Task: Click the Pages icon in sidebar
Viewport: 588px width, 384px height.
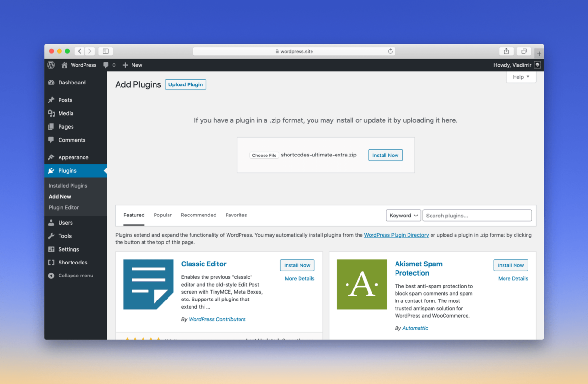Action: pos(51,127)
